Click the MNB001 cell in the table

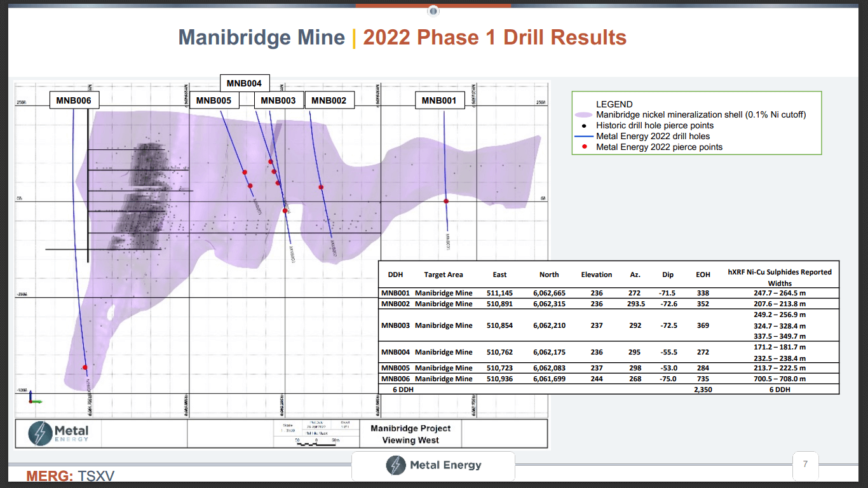(x=397, y=294)
